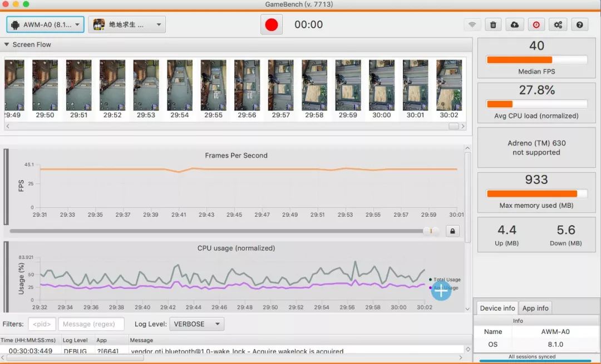
Task: Click the Frames Per Second chart title
Action: (236, 156)
